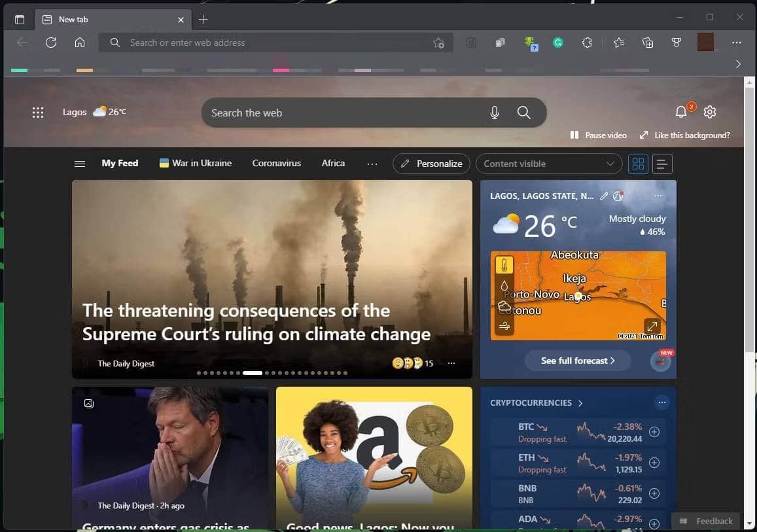Open notifications via the bell icon
757x532 pixels.
(681, 112)
